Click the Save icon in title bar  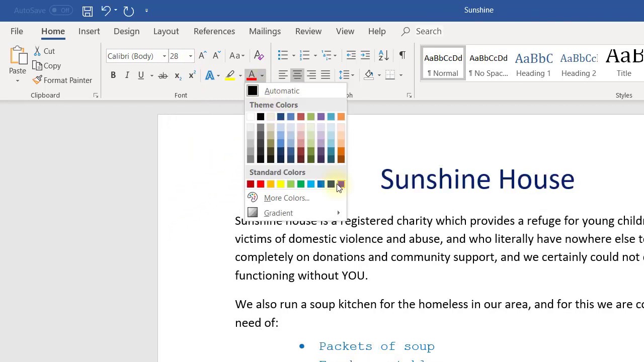[87, 10]
